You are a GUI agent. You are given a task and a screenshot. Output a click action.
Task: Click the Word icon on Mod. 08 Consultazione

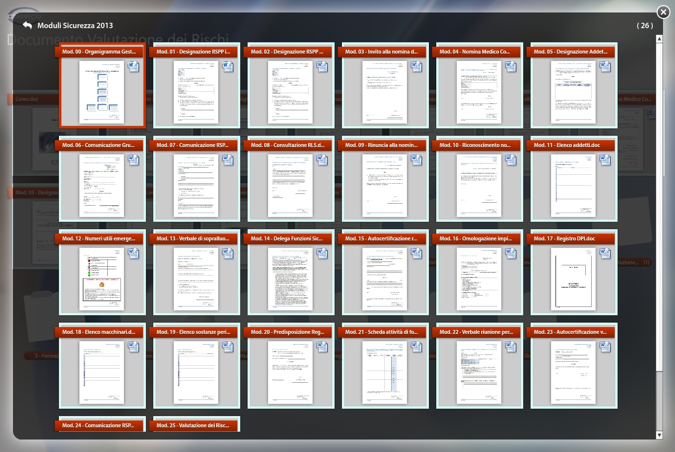(x=322, y=160)
